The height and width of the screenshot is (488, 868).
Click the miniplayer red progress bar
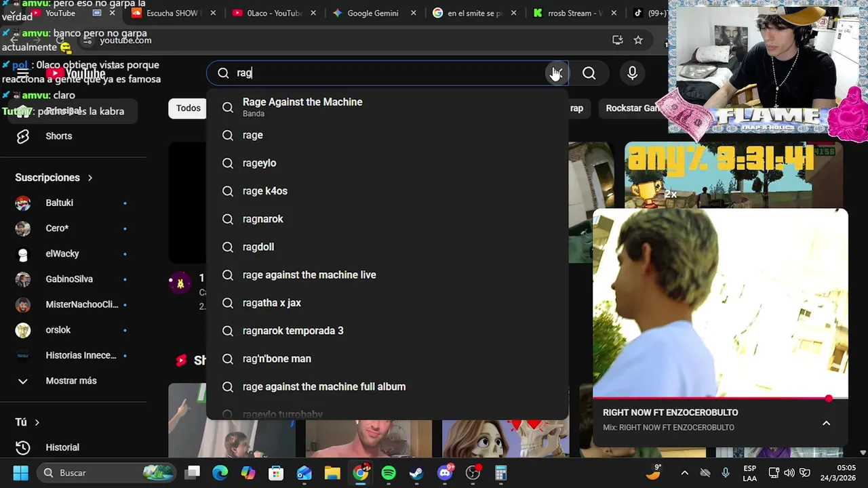pyautogui.click(x=720, y=399)
